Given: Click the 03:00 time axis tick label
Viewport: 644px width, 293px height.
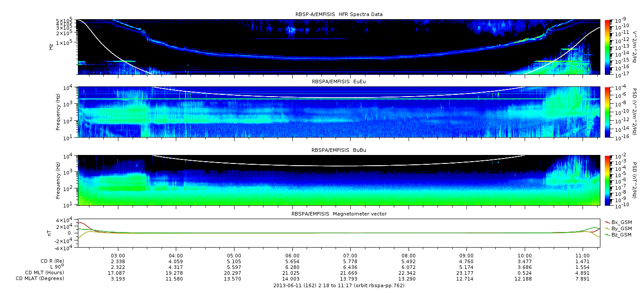Looking at the screenshot, I should (118, 256).
